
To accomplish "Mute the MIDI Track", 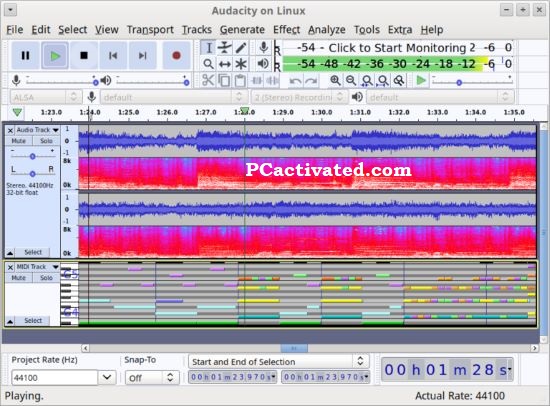I will click(19, 278).
